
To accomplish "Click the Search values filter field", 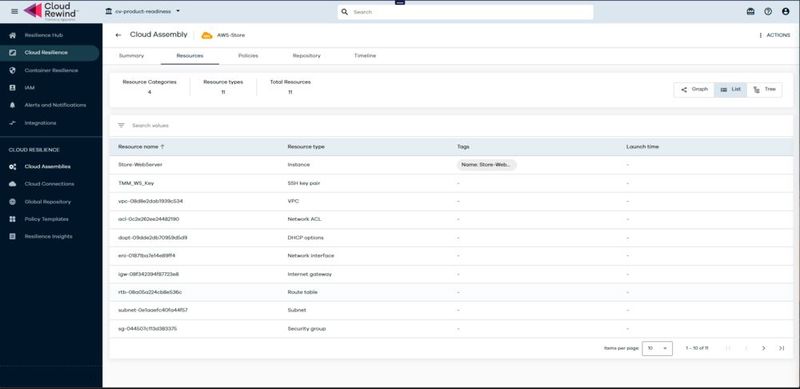I will (x=151, y=126).
